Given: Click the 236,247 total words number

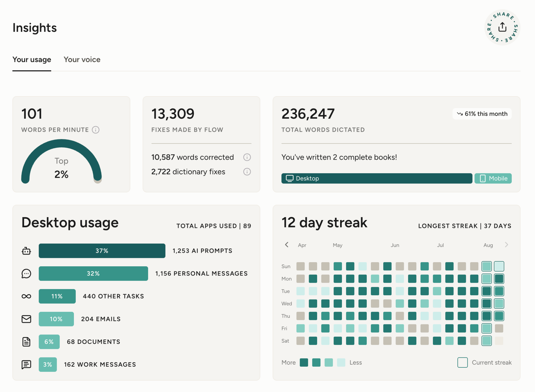Looking at the screenshot, I should (x=308, y=114).
